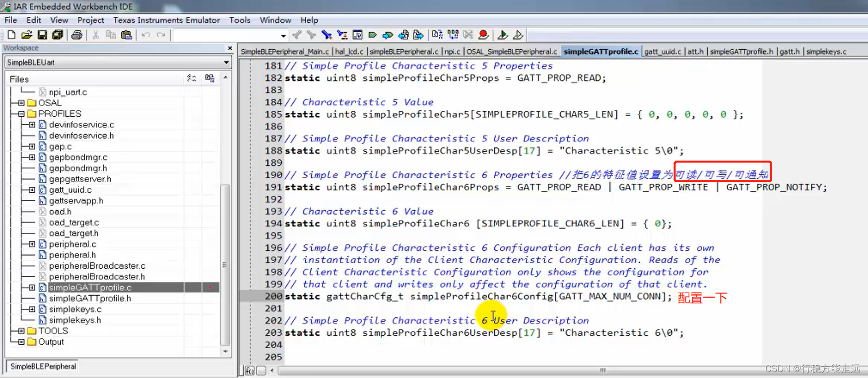
Task: Click the Open file toolbar icon
Action: click(x=27, y=35)
